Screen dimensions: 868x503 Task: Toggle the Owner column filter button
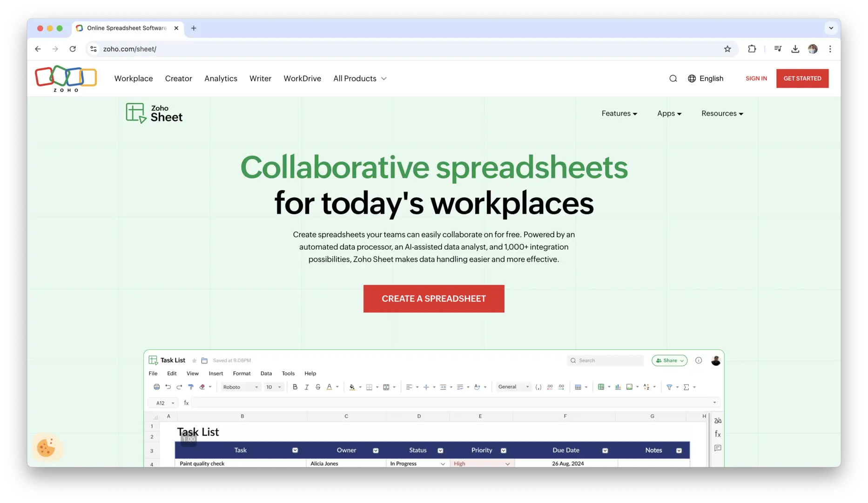click(376, 450)
